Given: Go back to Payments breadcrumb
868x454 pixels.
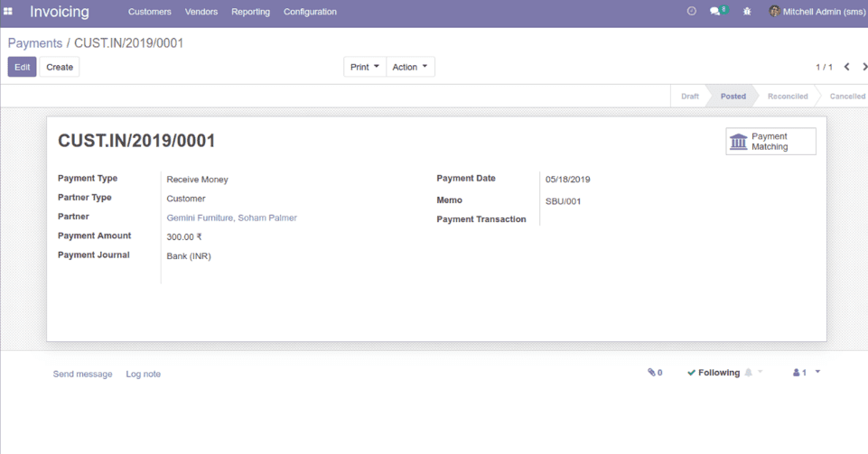Looking at the screenshot, I should [x=35, y=43].
